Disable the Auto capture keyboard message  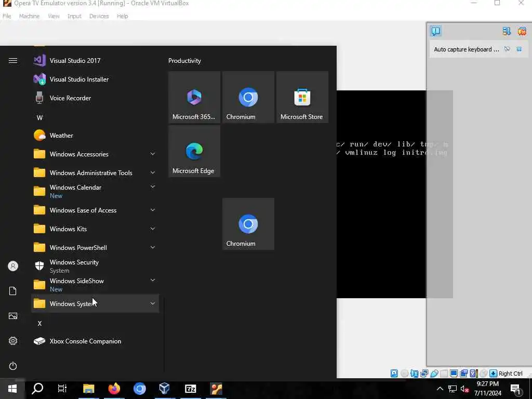click(x=507, y=49)
